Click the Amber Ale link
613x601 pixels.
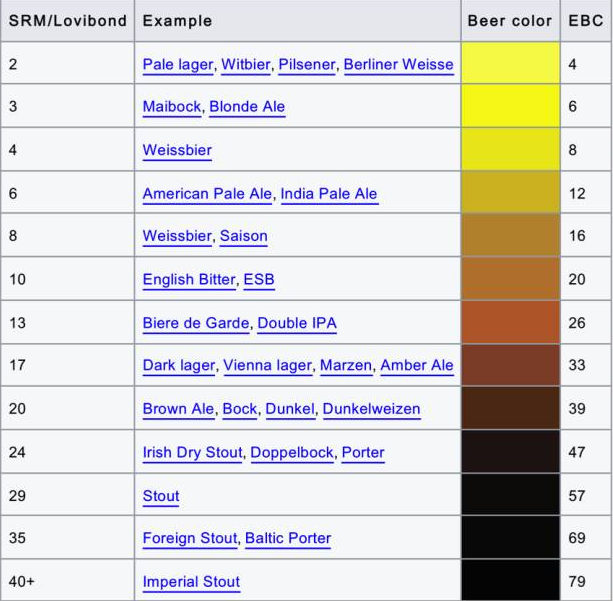coord(417,366)
